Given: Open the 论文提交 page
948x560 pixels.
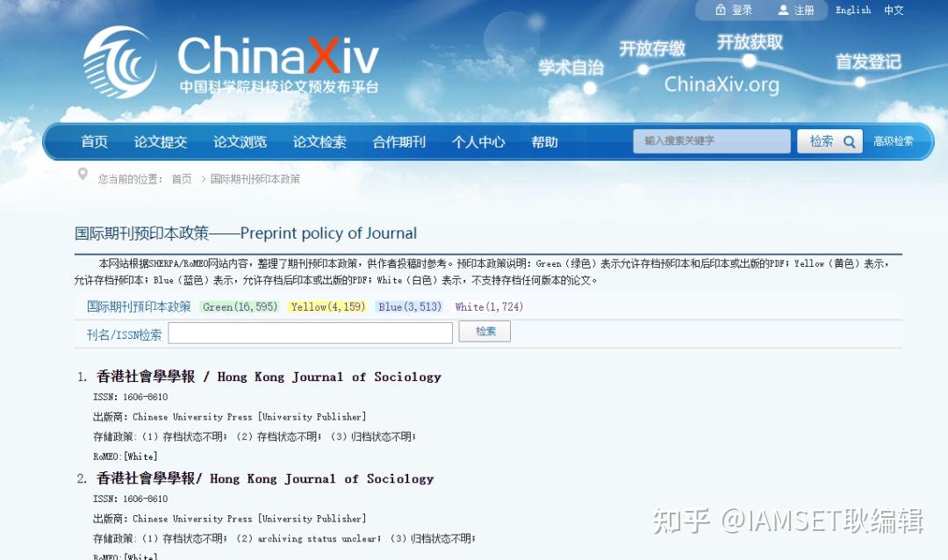Looking at the screenshot, I should tap(161, 141).
